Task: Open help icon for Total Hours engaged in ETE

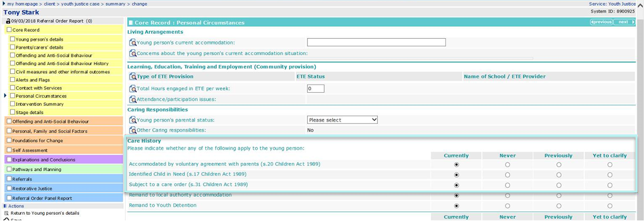Action: tap(133, 88)
